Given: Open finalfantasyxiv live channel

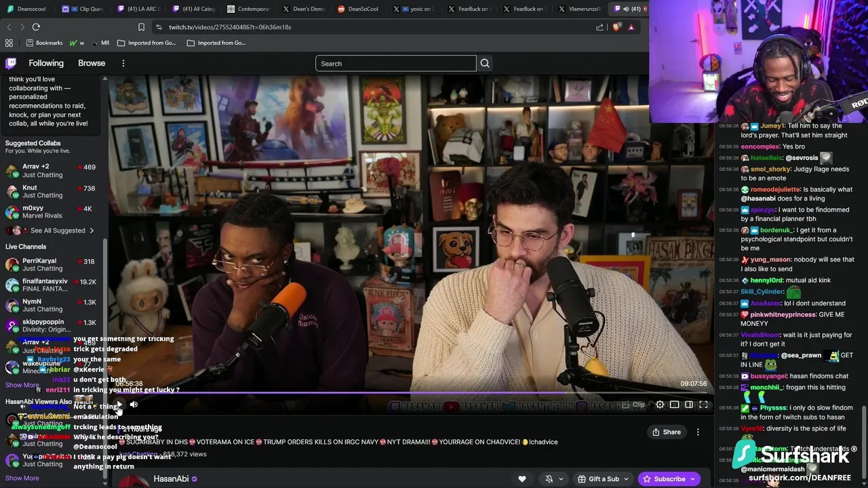Looking at the screenshot, I should pos(53,285).
